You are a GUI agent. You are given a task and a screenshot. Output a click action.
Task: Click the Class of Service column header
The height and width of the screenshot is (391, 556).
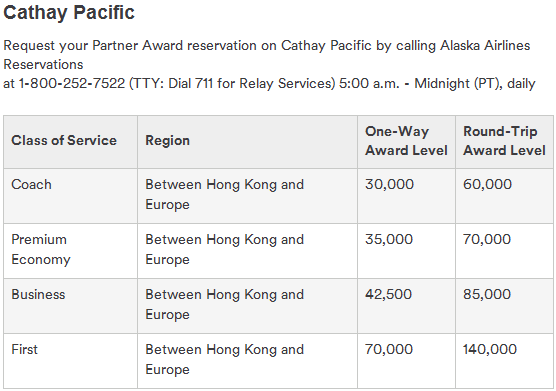64,140
